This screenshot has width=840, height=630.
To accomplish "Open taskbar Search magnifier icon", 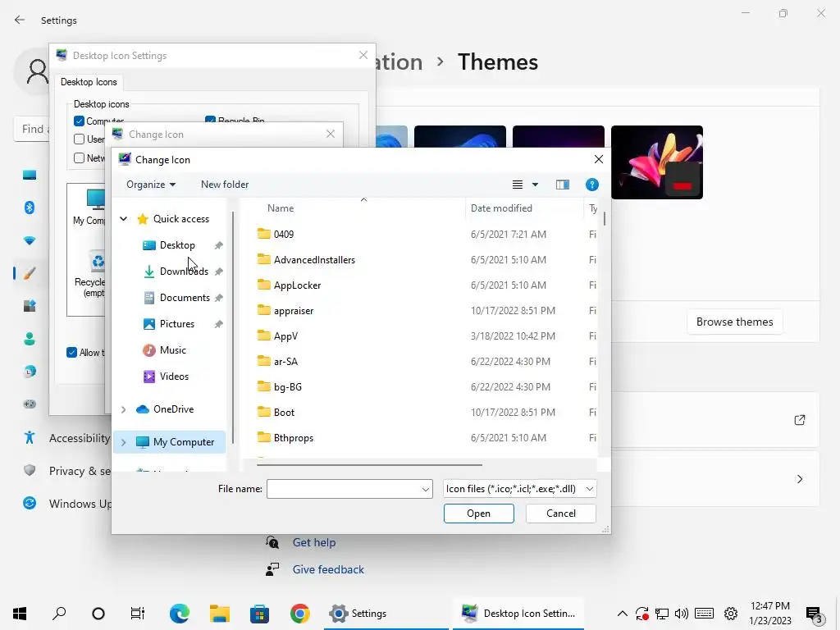I will click(59, 614).
